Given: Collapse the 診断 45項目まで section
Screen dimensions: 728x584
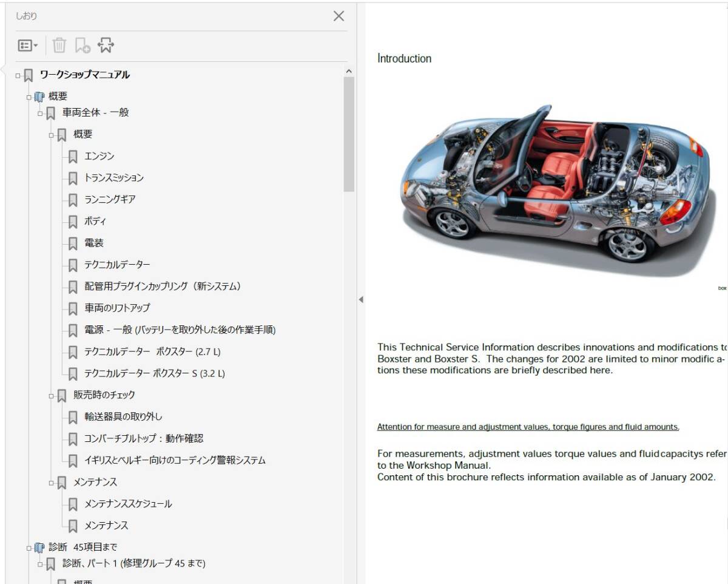Looking at the screenshot, I should [x=29, y=548].
